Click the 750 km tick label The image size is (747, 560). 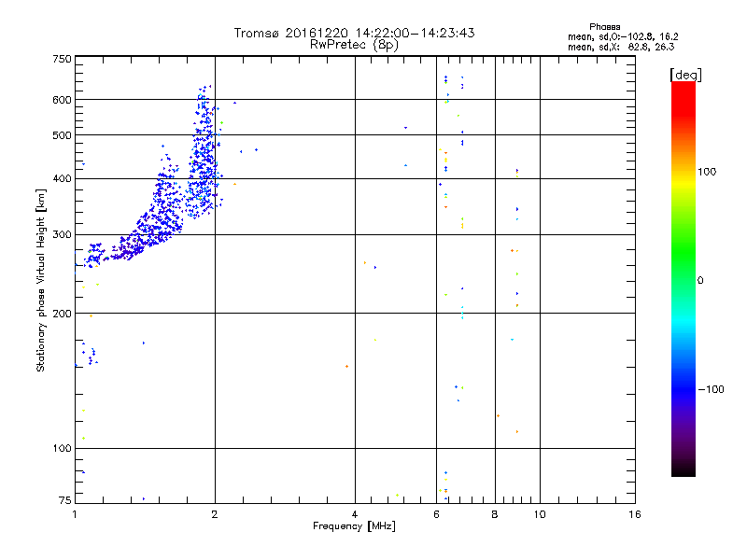point(63,59)
